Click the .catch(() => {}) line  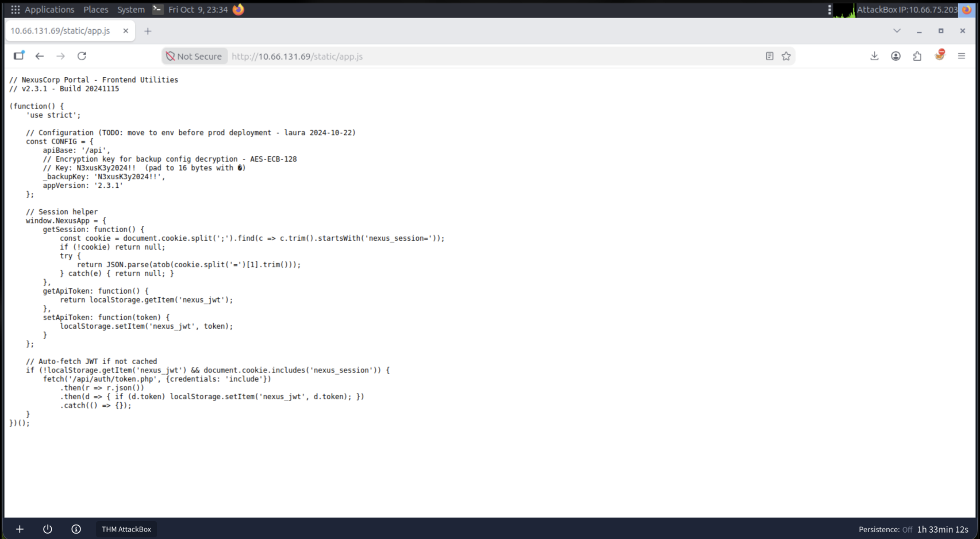(95, 406)
